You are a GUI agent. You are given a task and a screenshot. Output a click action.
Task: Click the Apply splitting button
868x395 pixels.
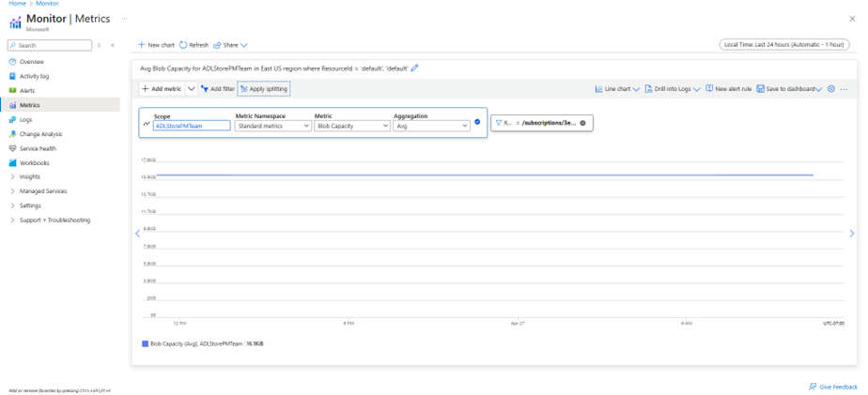(x=263, y=88)
